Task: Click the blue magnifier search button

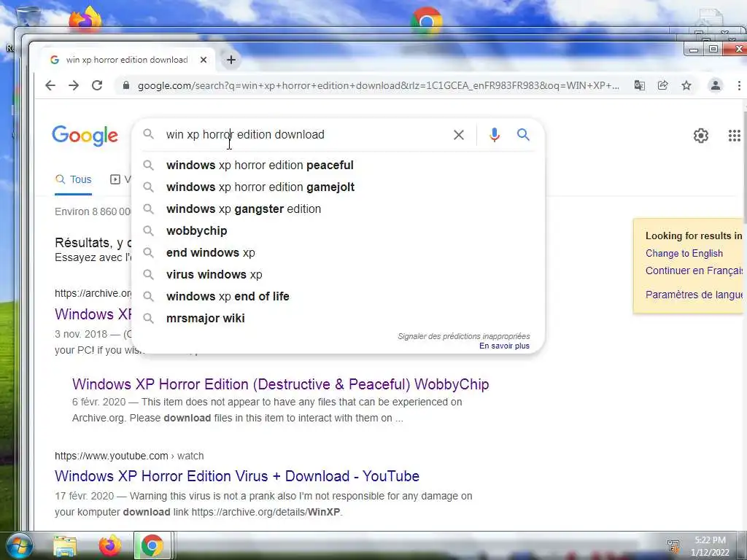Action: [523, 135]
